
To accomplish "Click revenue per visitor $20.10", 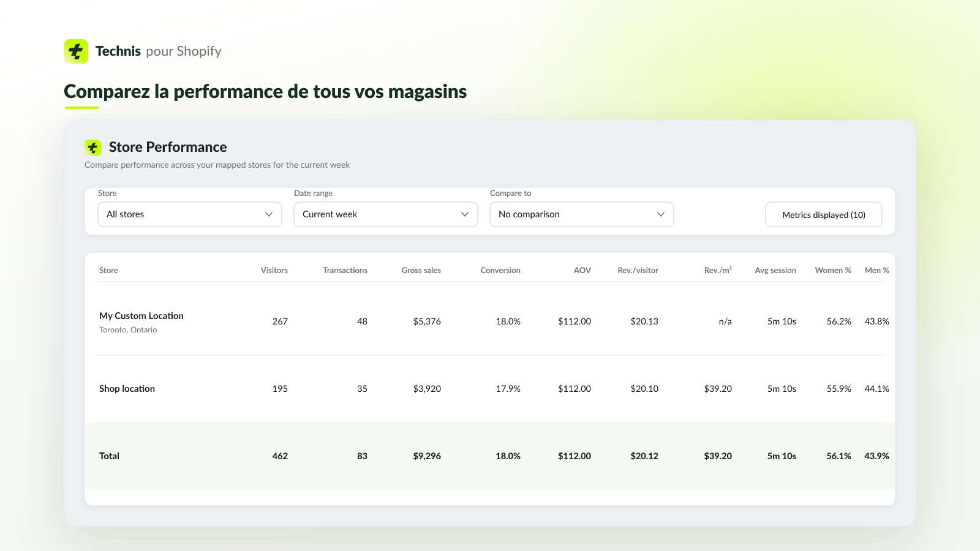I will click(644, 389).
